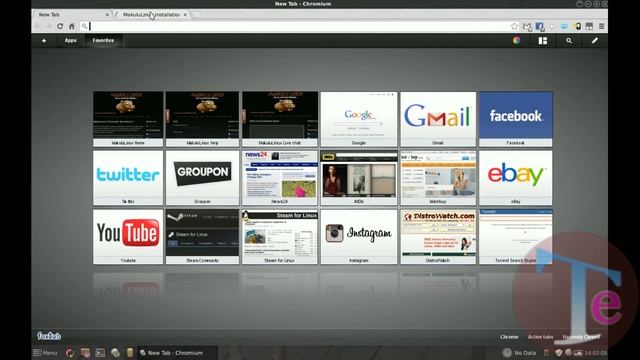640x360 pixels.
Task: Open the IMDb thumbnail
Action: 359,178
